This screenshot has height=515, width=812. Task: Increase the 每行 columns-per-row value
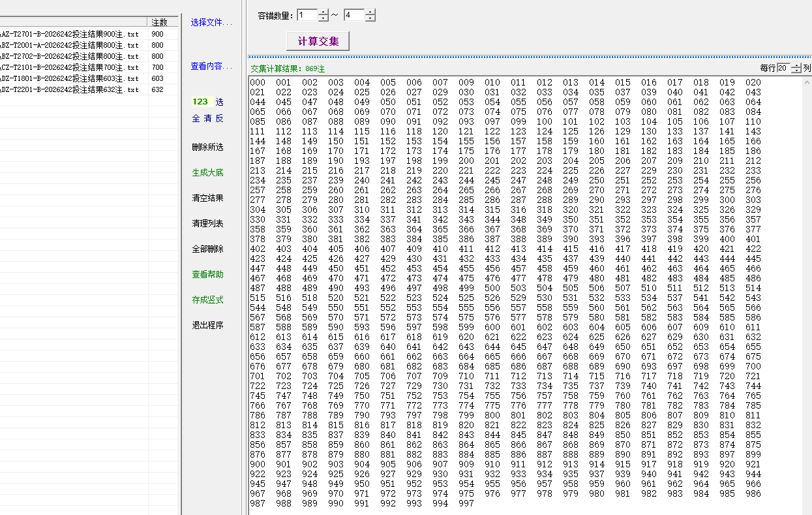[796, 65]
